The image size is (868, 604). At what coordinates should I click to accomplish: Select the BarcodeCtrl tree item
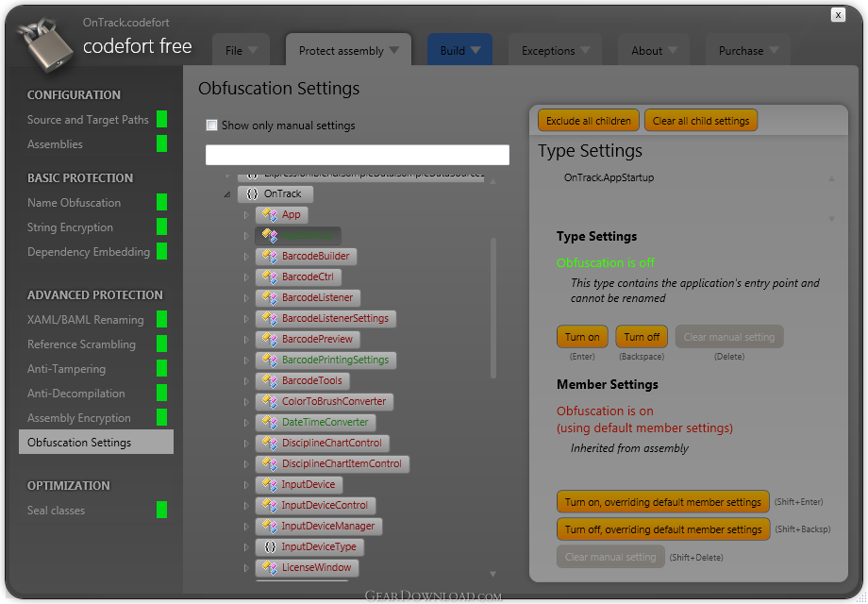click(x=298, y=277)
